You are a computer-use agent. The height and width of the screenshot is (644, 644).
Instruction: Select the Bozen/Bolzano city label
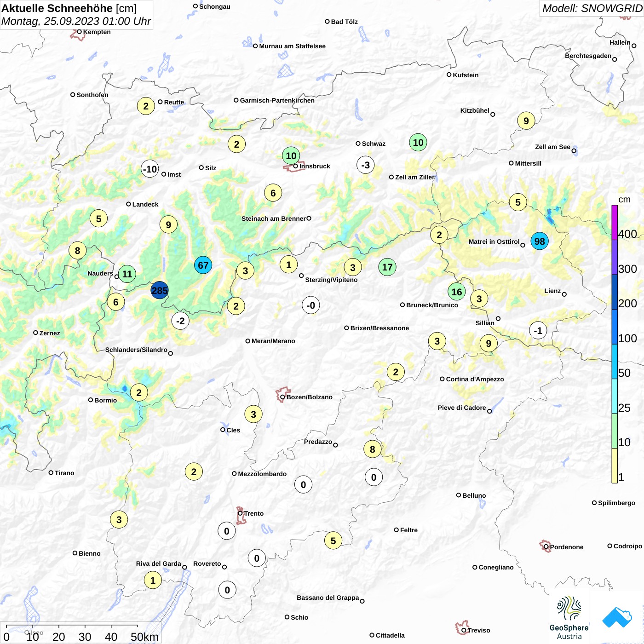coord(310,397)
